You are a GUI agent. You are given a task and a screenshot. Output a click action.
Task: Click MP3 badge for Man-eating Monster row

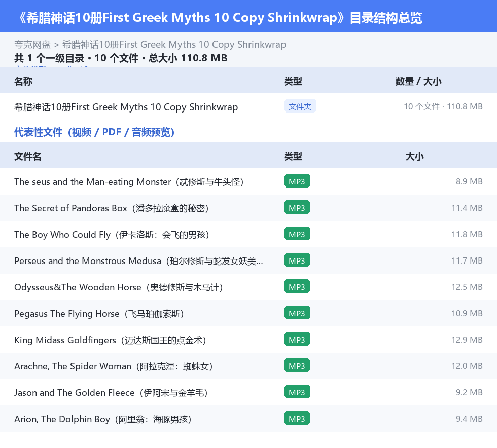(297, 181)
